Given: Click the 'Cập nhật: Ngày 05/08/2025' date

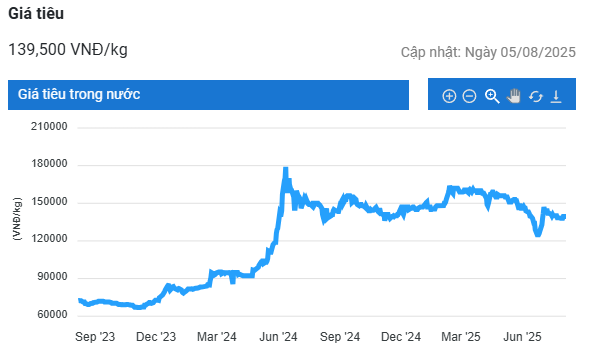Looking at the screenshot, I should [488, 52].
